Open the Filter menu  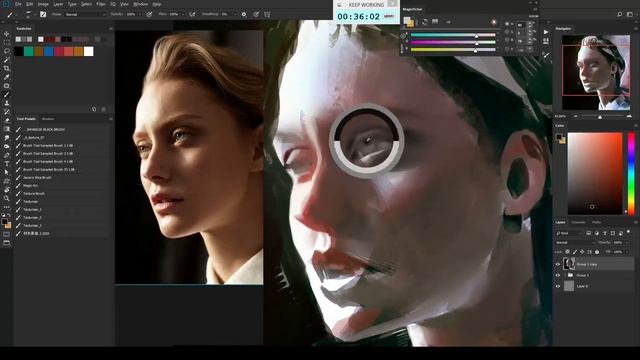tap(101, 4)
